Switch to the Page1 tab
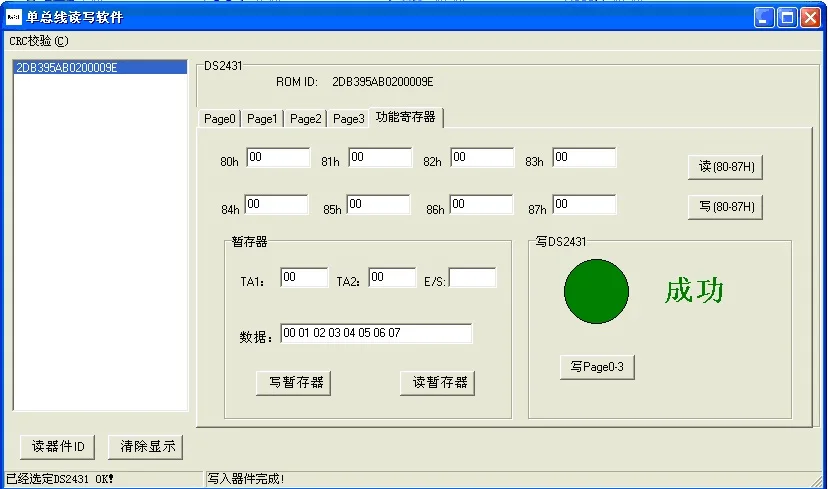The width and height of the screenshot is (828, 489). click(262, 119)
